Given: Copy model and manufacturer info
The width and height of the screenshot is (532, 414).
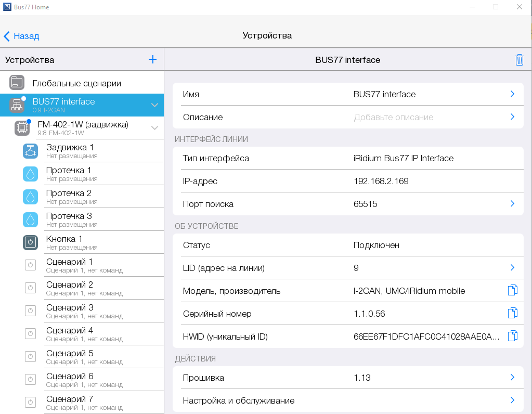Looking at the screenshot, I should tap(512, 290).
